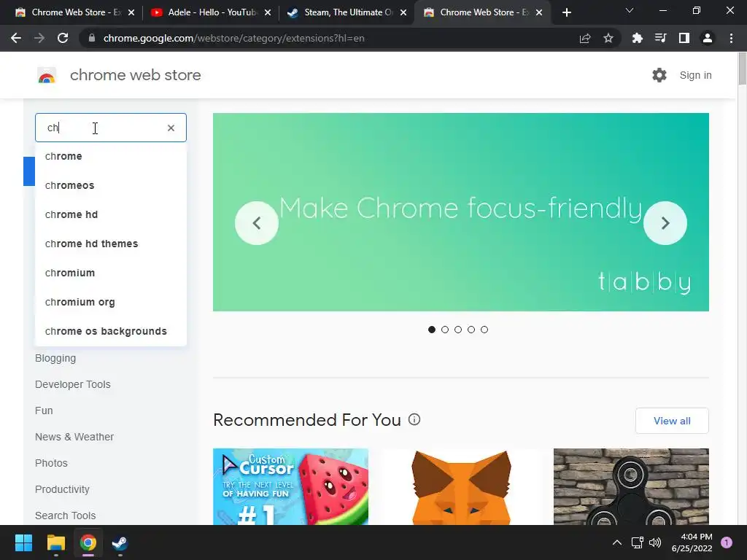Show next carousel banner slide
This screenshot has width=747, height=560.
click(665, 223)
